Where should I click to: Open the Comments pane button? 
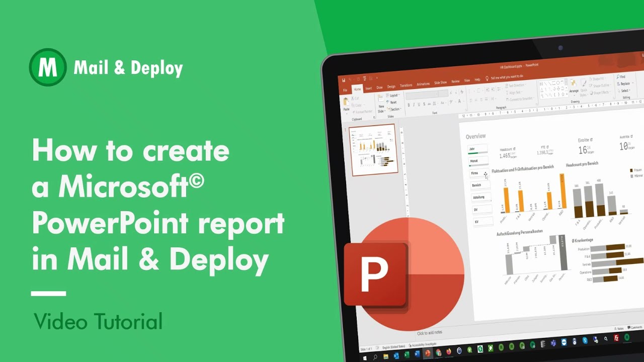pos(634,327)
